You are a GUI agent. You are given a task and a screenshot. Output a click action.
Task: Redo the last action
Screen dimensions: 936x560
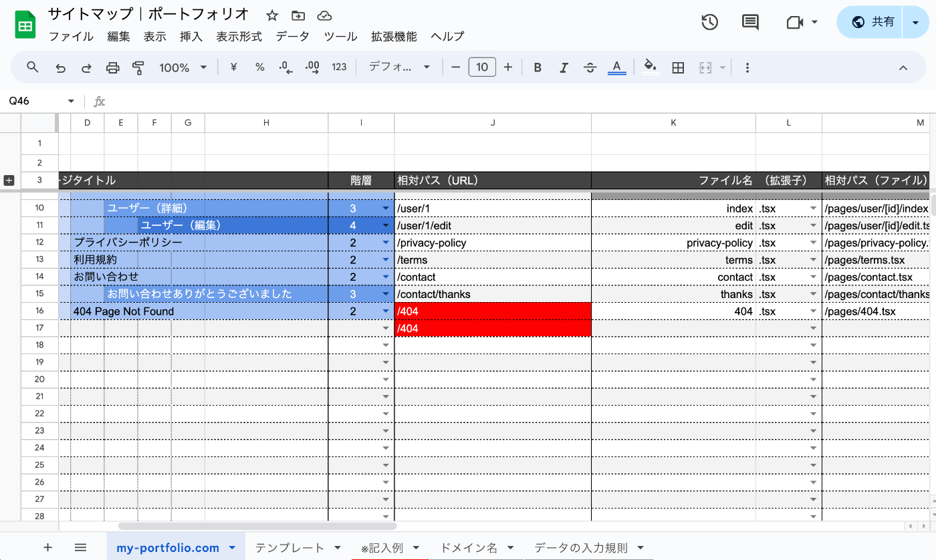point(86,67)
